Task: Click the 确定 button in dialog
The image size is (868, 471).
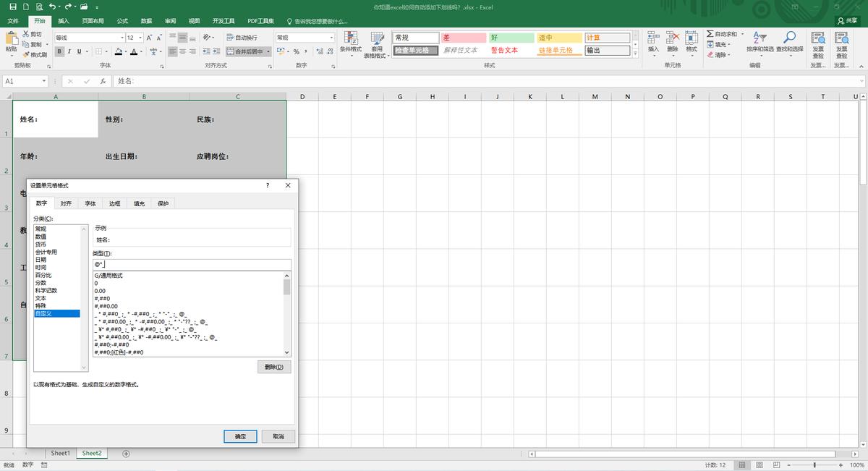Action: point(240,436)
